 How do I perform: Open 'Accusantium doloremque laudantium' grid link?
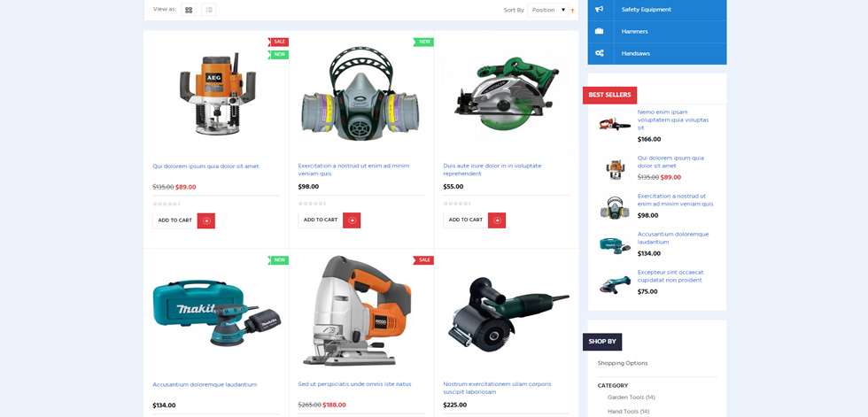(x=205, y=385)
